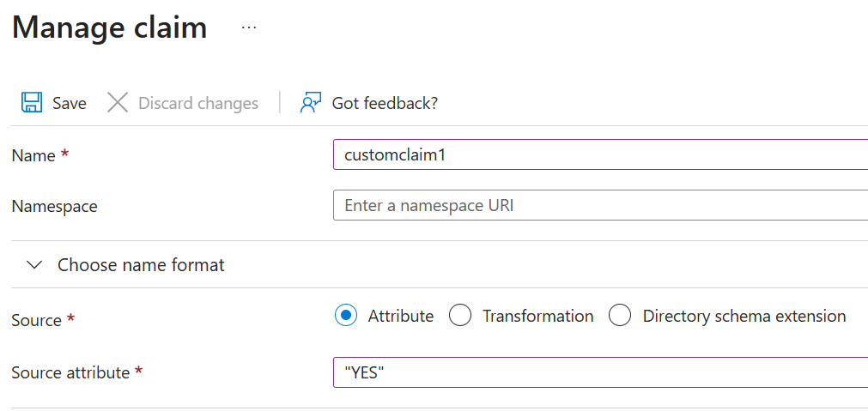Click the Got feedback person icon
Viewport: 868px width, 411px height.
[310, 103]
